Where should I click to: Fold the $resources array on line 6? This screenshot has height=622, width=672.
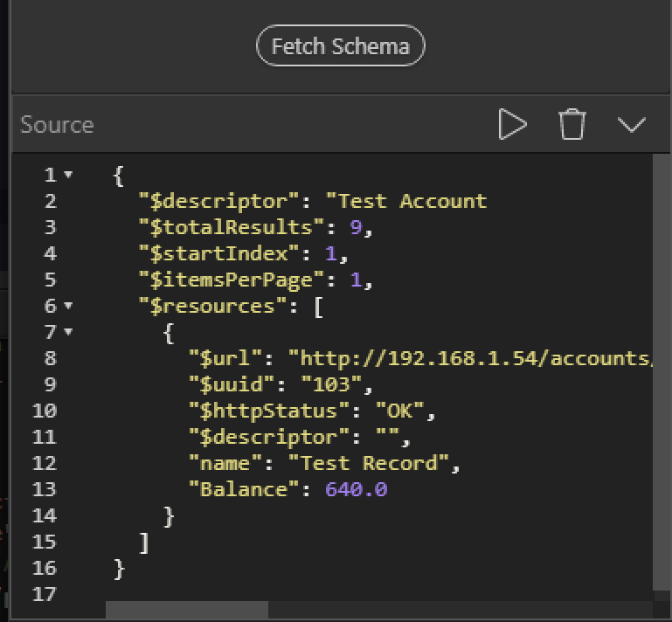point(68,306)
